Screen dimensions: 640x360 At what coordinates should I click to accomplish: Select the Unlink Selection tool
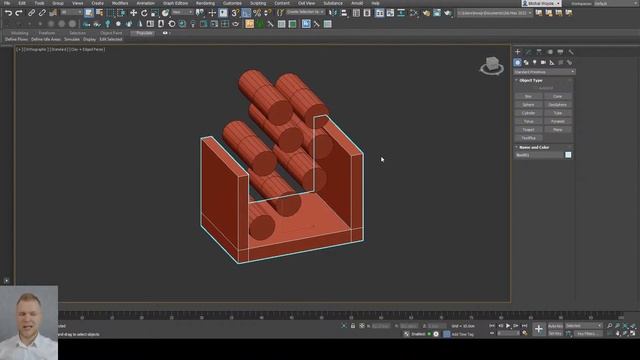(x=42, y=13)
